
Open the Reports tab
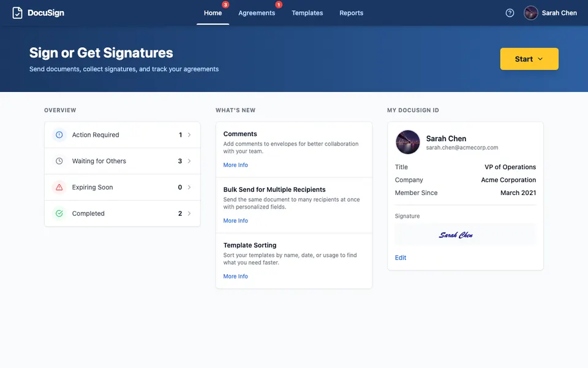pos(351,13)
